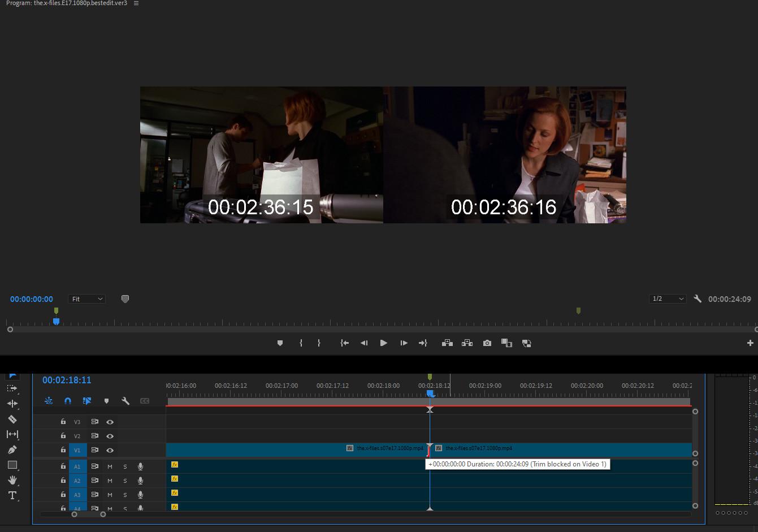This screenshot has height=532, width=758.
Task: Open the Fit zoom level dropdown
Action: tap(87, 299)
